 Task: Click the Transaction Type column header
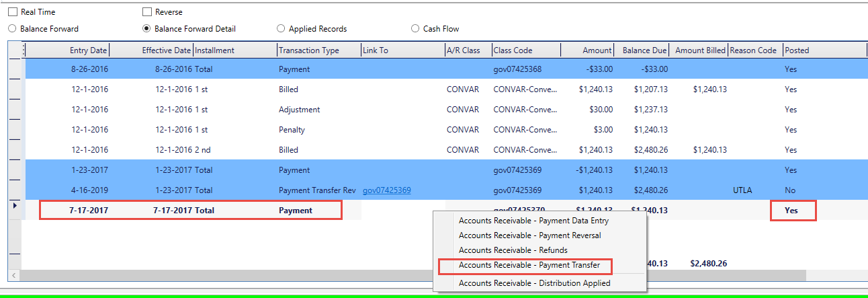point(309,50)
